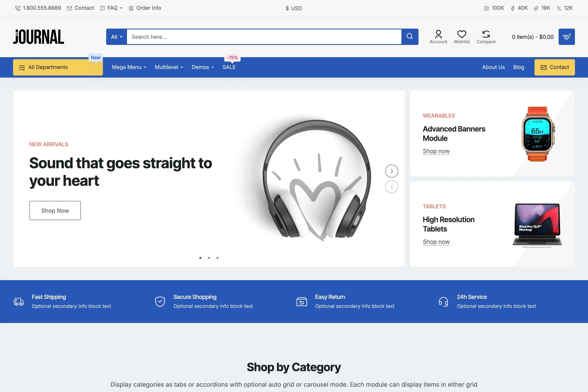Visit the Instagram 100K profile
The height and width of the screenshot is (392, 588).
[x=494, y=8]
